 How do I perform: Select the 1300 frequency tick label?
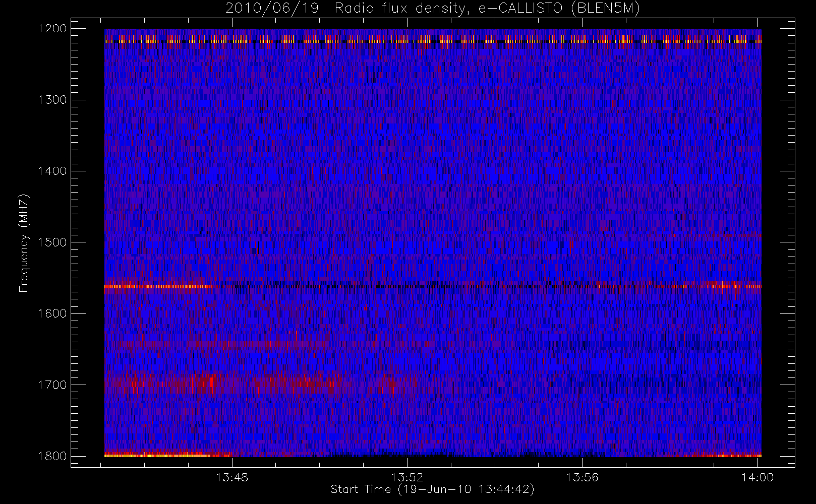tap(52, 100)
